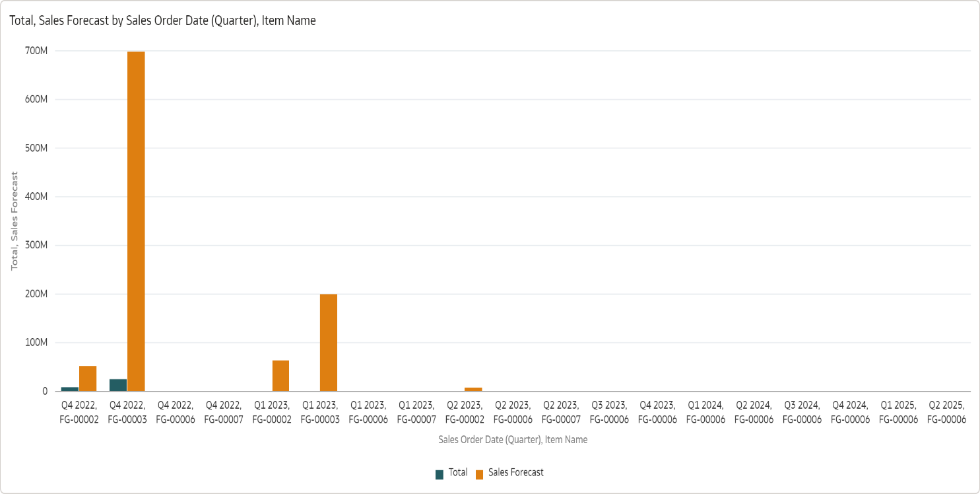The width and height of the screenshot is (980, 494).
Task: Click the 500M y-axis label
Action: pos(37,148)
